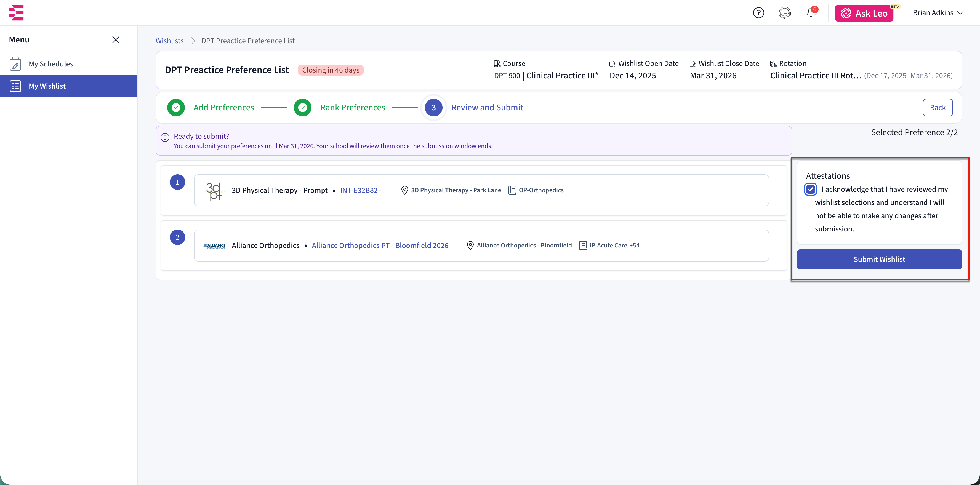980x485 pixels.
Task: Uncheck the attestation acknowledgement checkbox
Action: tap(810, 190)
